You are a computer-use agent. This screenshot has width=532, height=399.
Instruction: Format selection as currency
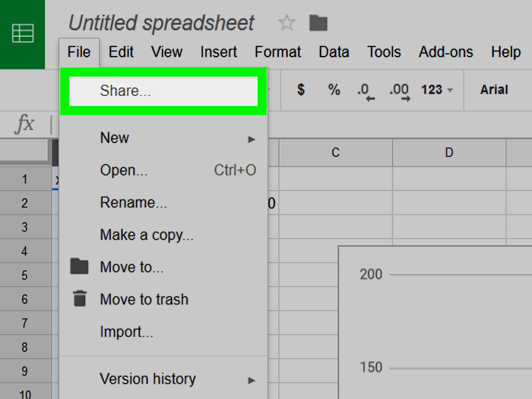(x=300, y=90)
